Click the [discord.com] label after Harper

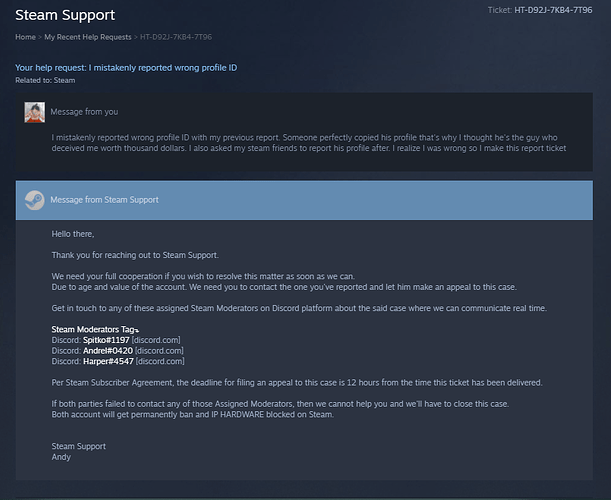pyautogui.click(x=160, y=361)
